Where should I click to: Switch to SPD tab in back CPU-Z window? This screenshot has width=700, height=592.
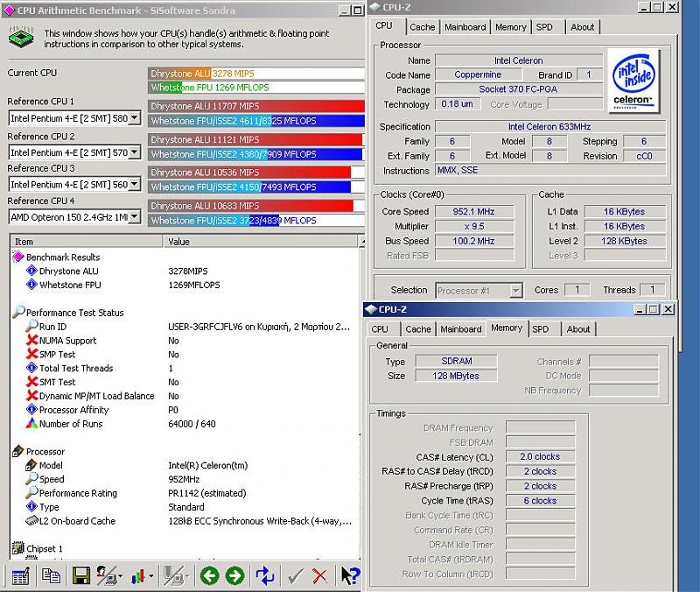544,27
